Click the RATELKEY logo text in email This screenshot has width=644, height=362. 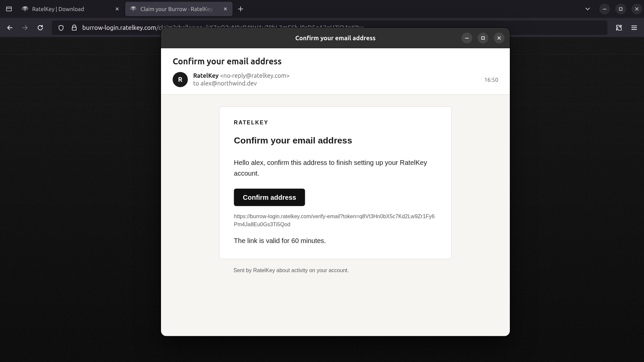pos(251,123)
